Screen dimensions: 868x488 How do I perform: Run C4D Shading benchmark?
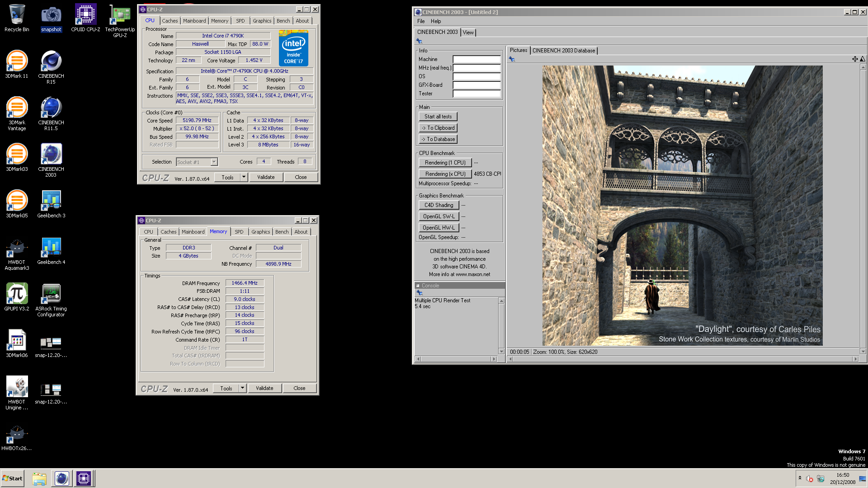pos(439,205)
